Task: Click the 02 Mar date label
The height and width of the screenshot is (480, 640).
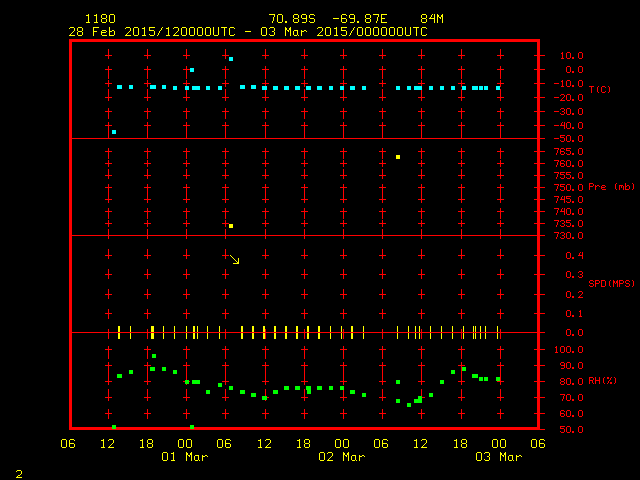Action: pos(341,457)
